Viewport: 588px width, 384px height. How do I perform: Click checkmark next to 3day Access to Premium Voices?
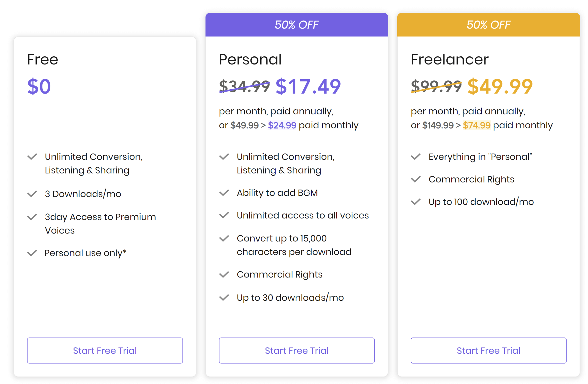click(32, 217)
